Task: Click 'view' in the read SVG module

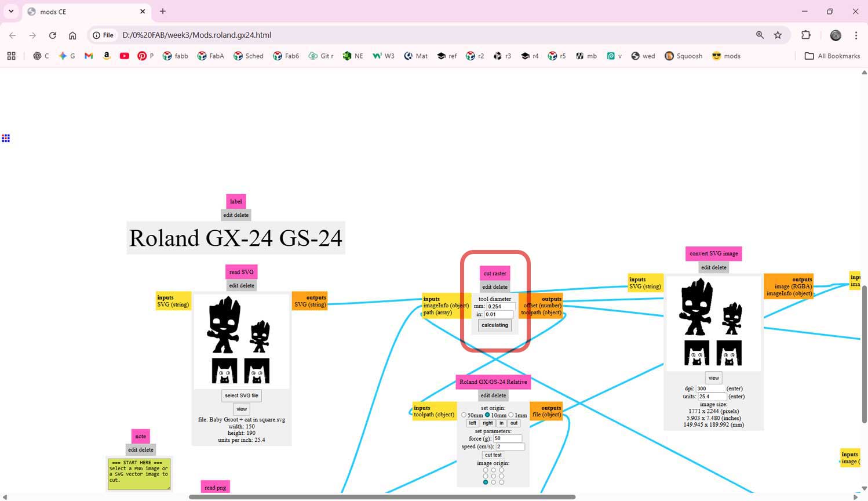Action: click(x=242, y=409)
